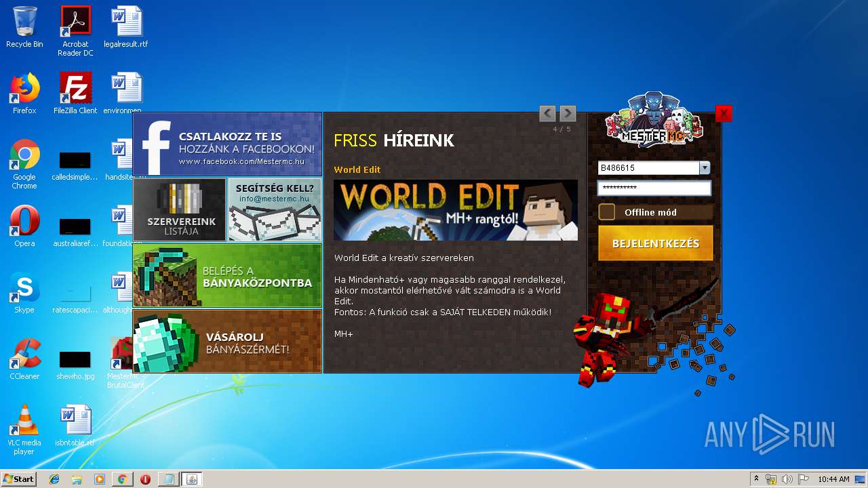Screen dimensions: 868x488
Task: Open Belépés a Bányaközpontba tile
Action: (x=227, y=275)
